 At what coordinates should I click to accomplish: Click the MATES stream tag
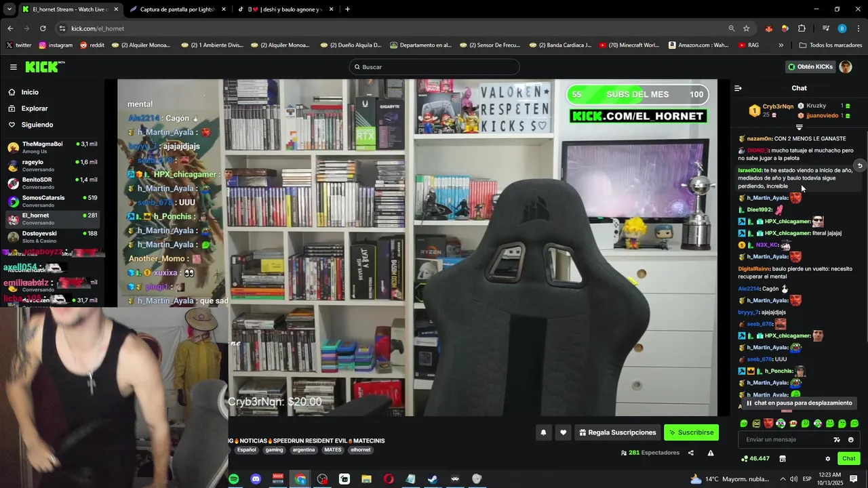click(333, 450)
